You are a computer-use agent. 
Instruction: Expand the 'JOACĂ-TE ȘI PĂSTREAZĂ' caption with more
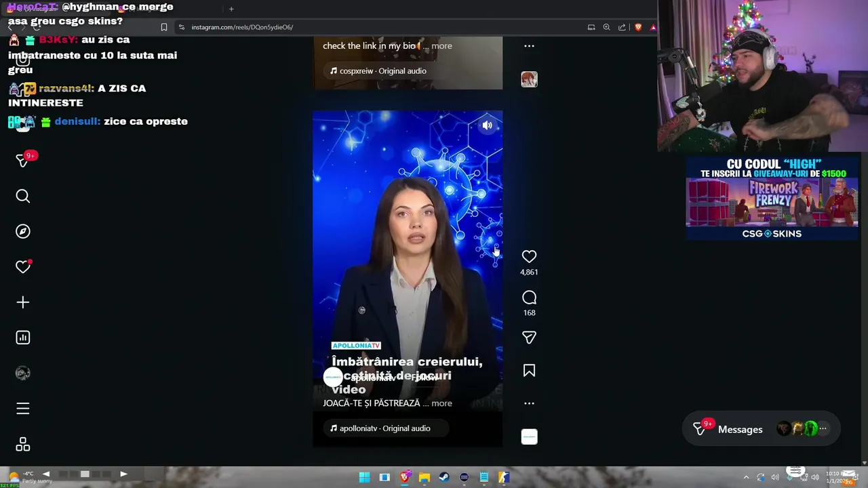[441, 403]
